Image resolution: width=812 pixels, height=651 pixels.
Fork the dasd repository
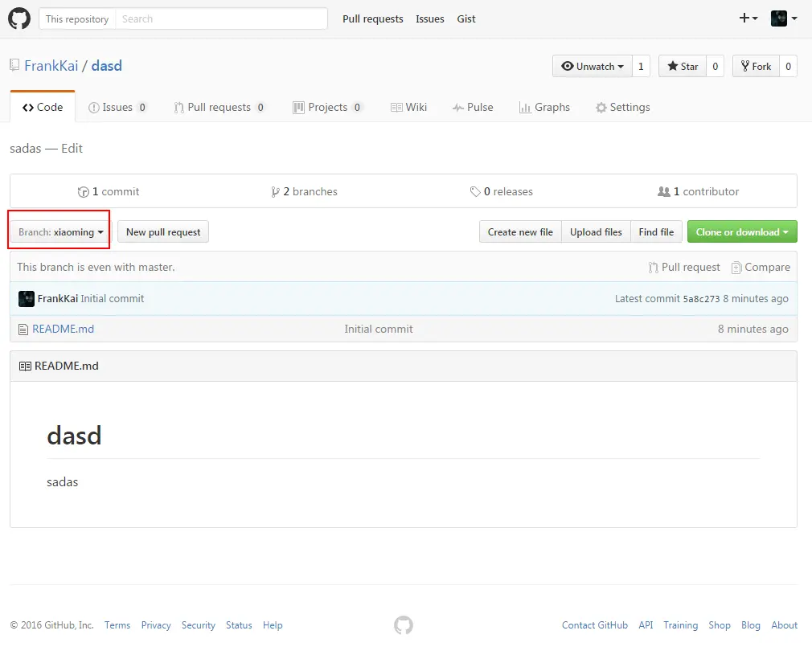(756, 66)
